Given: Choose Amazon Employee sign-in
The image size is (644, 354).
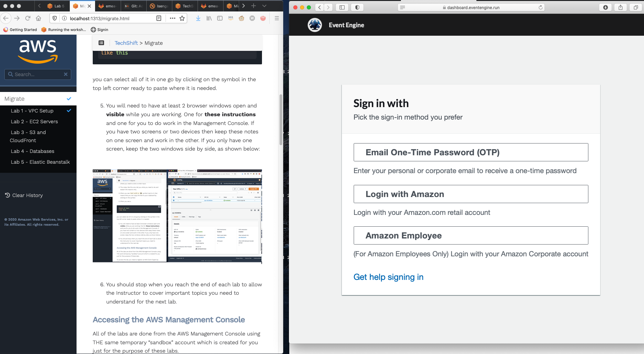Looking at the screenshot, I should [x=471, y=235].
